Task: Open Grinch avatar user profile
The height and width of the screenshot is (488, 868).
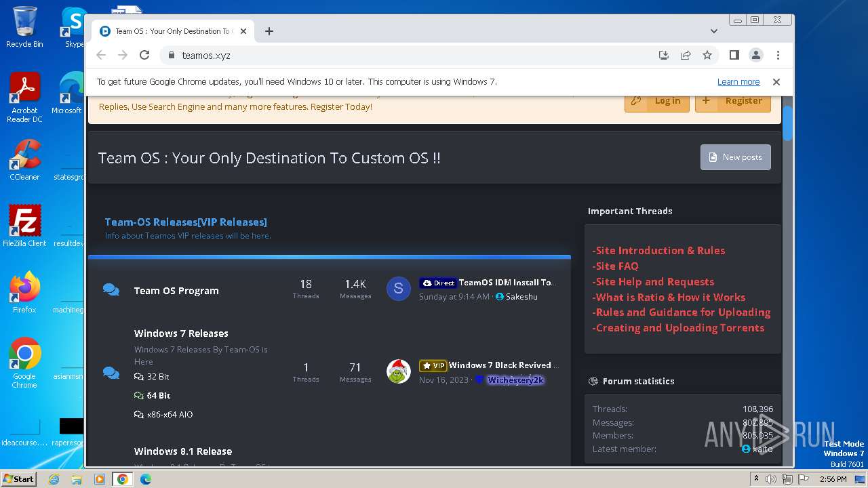Action: (399, 371)
